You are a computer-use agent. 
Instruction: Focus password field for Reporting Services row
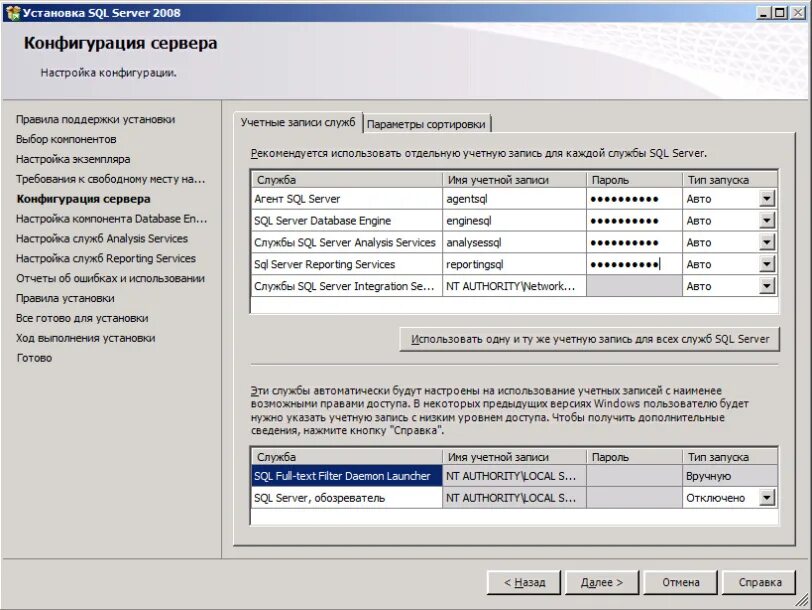[634, 264]
